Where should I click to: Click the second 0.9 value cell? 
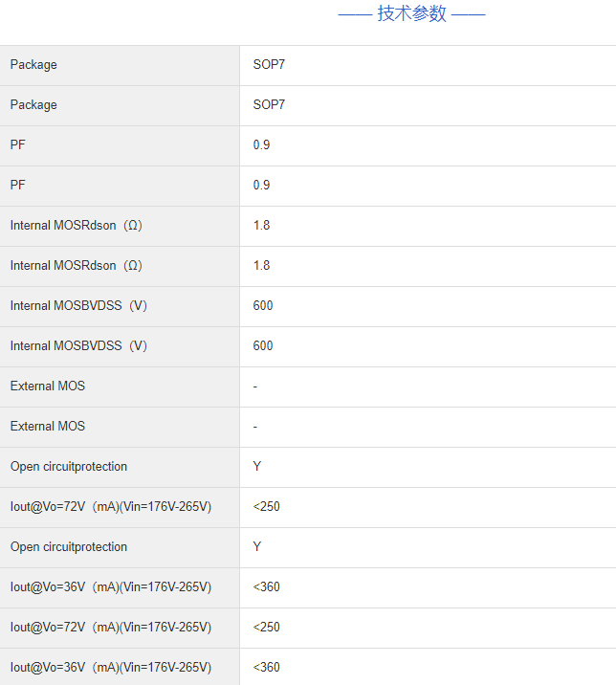261,186
